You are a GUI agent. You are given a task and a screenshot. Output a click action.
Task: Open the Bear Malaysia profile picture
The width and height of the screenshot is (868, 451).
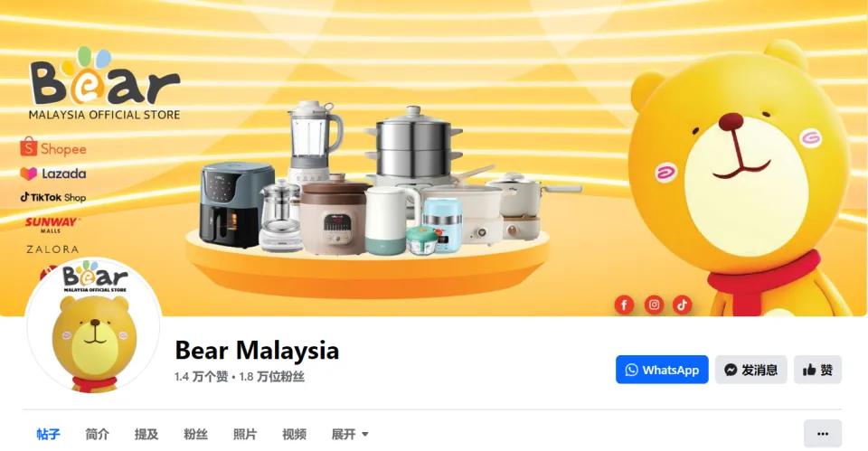(x=93, y=326)
